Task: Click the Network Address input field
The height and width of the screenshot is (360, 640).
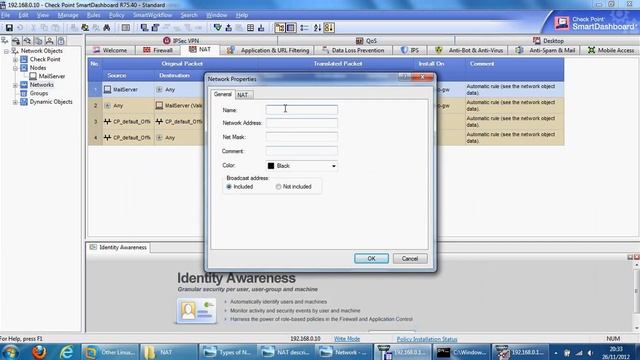Action: pos(302,123)
